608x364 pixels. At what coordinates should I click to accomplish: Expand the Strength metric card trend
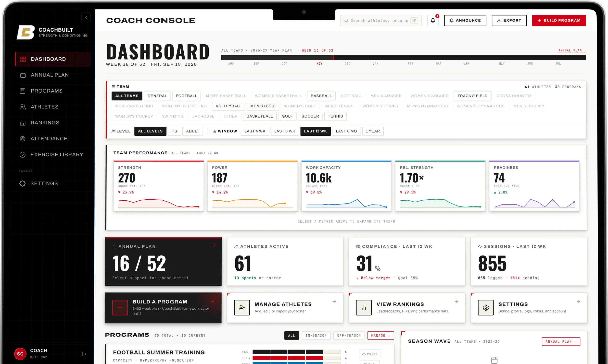[159, 186]
